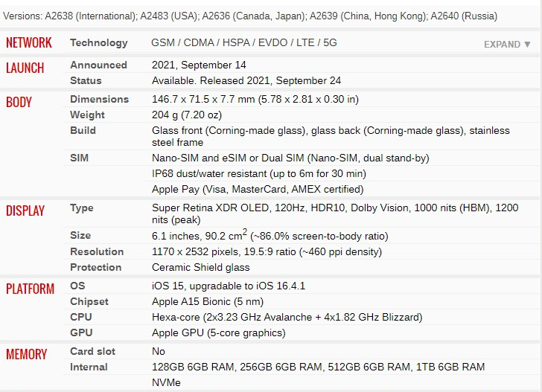The height and width of the screenshot is (392, 542).
Task: Click the Dimensions label
Action: 99,99
